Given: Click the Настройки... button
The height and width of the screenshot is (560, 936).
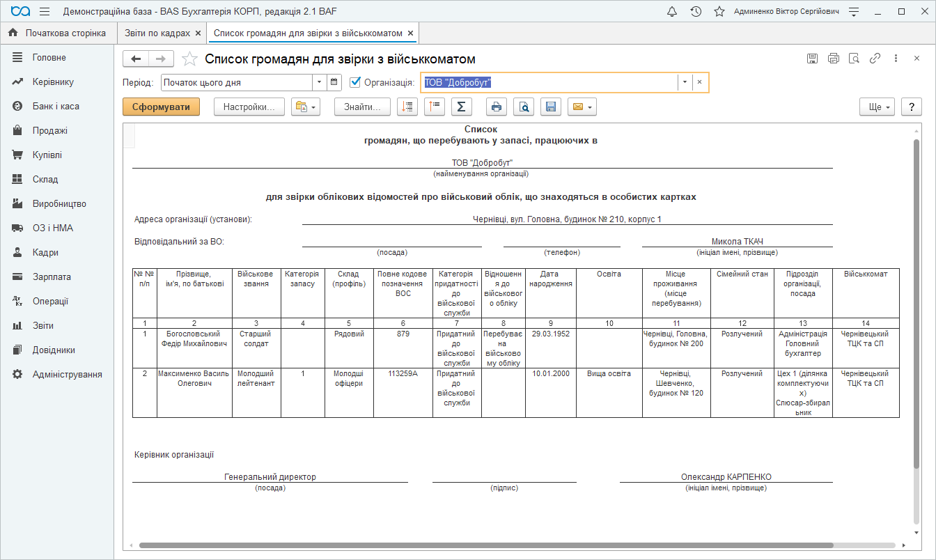Looking at the screenshot, I should 249,107.
